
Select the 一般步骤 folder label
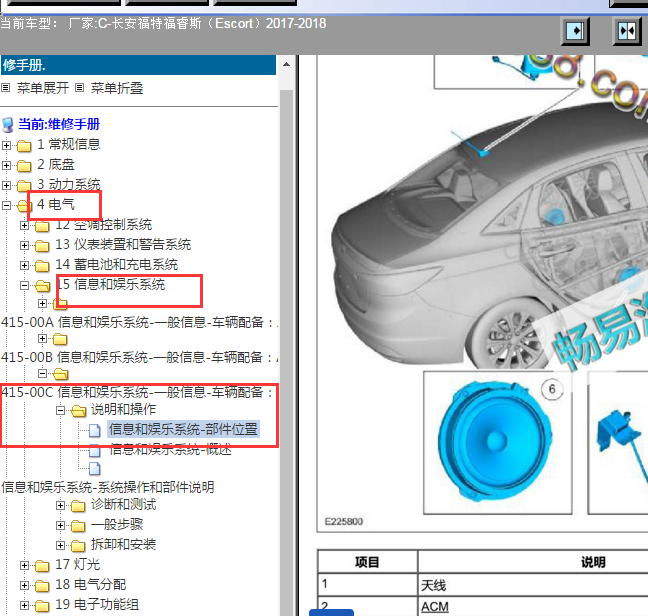pos(117,524)
